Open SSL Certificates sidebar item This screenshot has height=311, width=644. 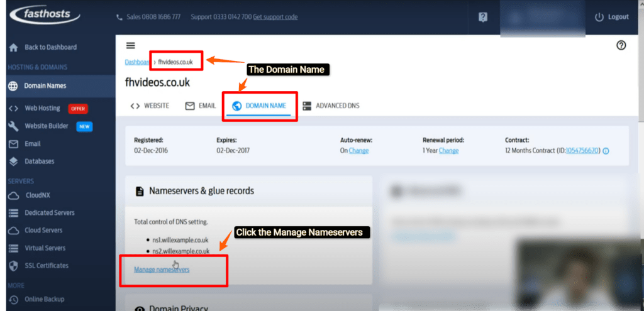click(x=47, y=266)
